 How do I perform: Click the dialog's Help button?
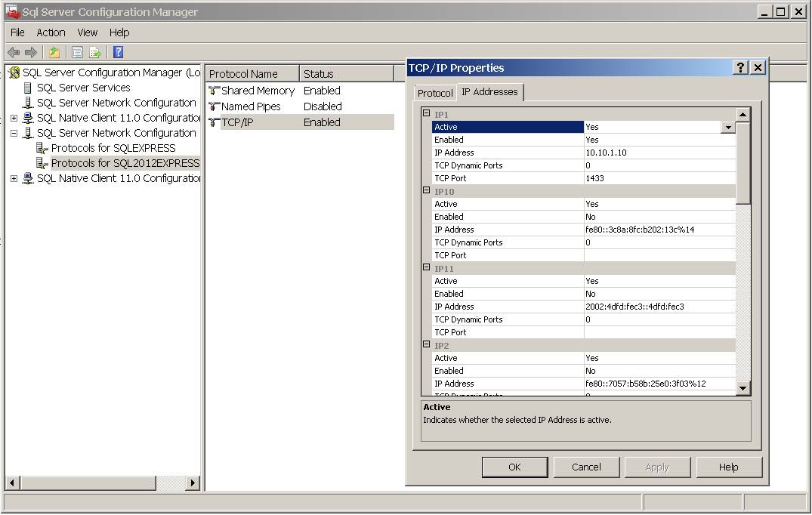(x=729, y=467)
